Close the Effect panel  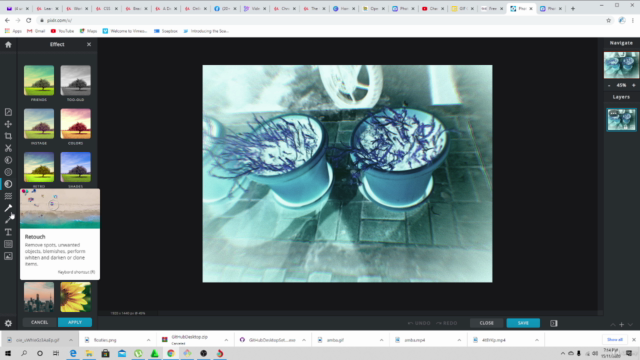tap(89, 44)
